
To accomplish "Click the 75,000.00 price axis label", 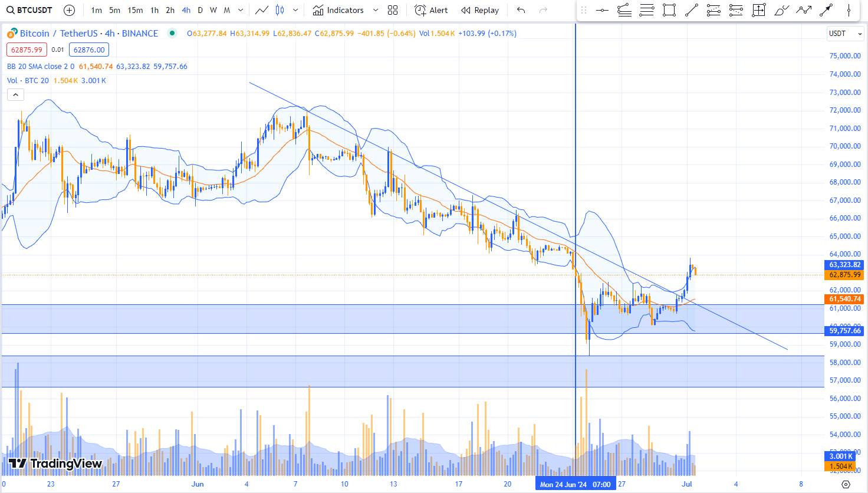I will point(844,56).
